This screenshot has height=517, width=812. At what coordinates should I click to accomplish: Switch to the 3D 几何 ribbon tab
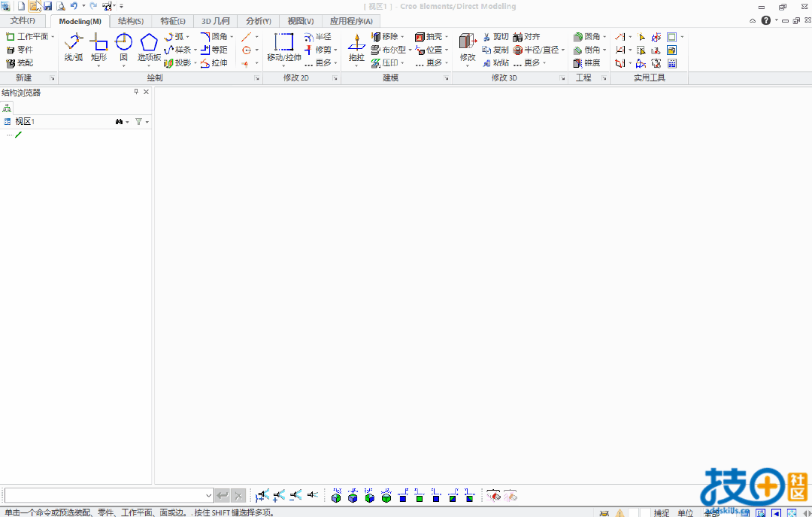point(216,21)
